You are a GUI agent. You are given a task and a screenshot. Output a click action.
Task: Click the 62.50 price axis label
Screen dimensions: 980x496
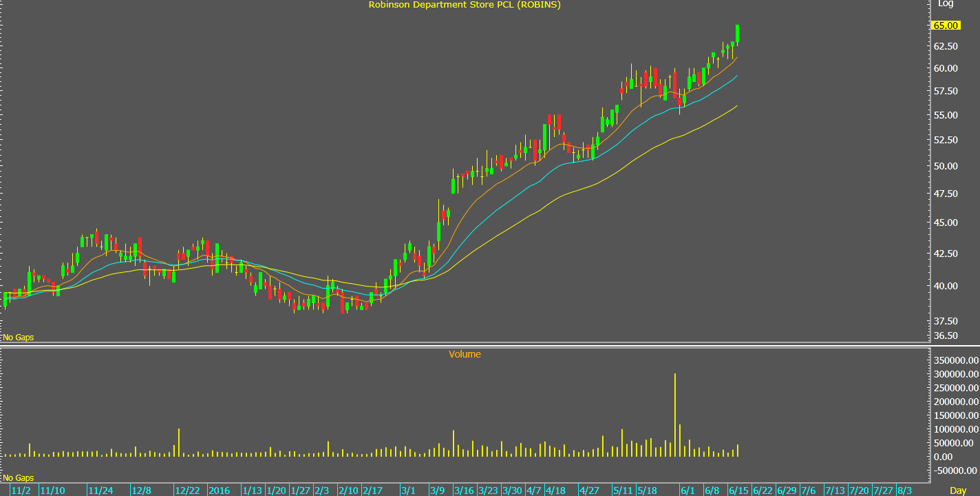[946, 46]
